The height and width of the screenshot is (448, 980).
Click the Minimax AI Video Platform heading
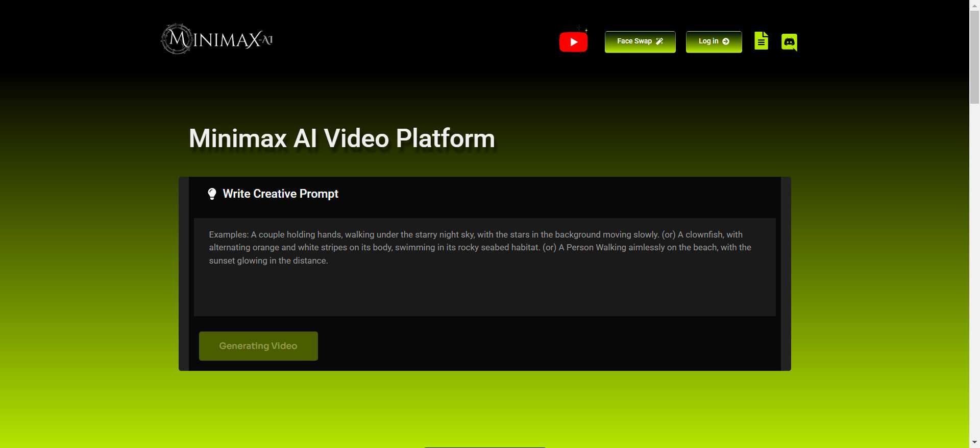click(x=342, y=138)
